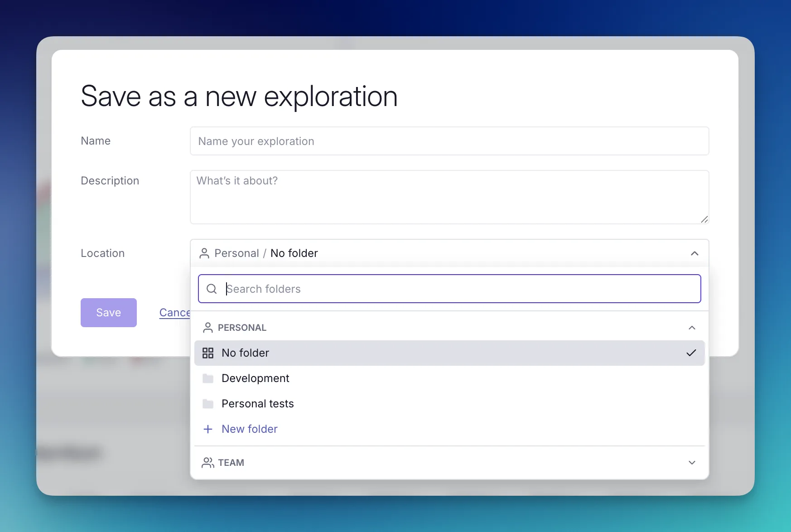Collapse the PERSONAL section chevron
The image size is (791, 532).
(692, 328)
